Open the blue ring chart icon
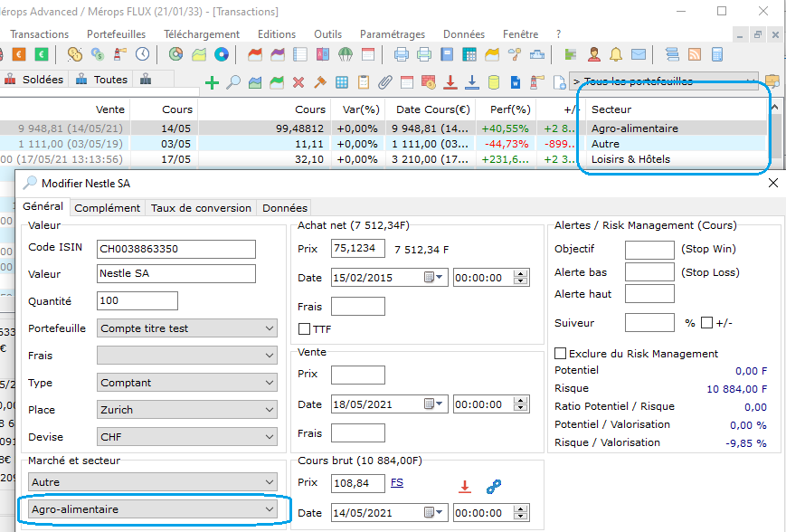 pyautogui.click(x=222, y=54)
